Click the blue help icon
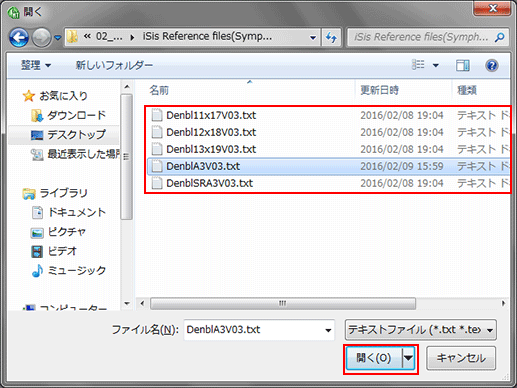The height and width of the screenshot is (388, 517). pos(492,65)
